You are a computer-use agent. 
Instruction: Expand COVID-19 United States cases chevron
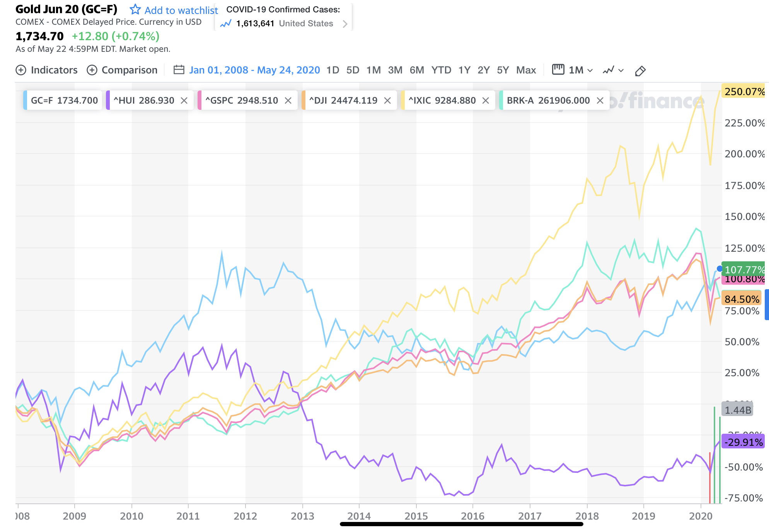coord(345,24)
